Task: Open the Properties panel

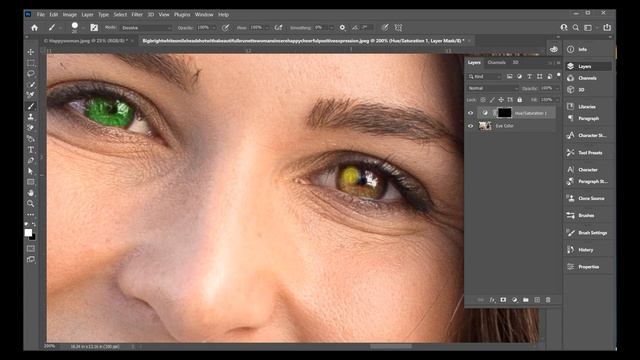Action: coord(589,267)
